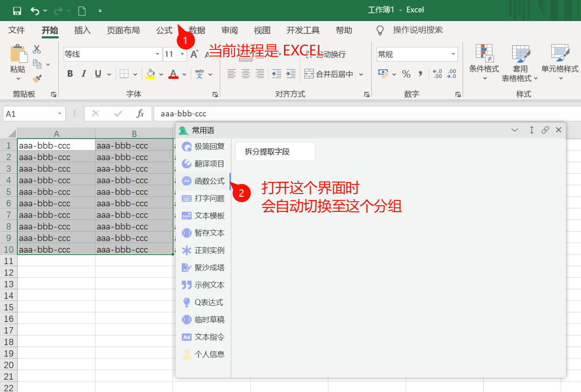This screenshot has width=581, height=392.
Task: Switch to the 页面布局 ribbon tab
Action: (123, 30)
